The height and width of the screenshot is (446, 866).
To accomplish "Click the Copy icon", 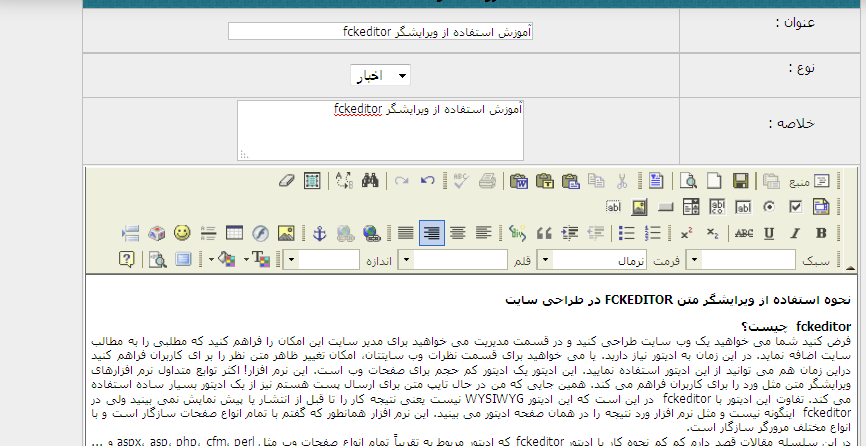I will click(x=596, y=180).
